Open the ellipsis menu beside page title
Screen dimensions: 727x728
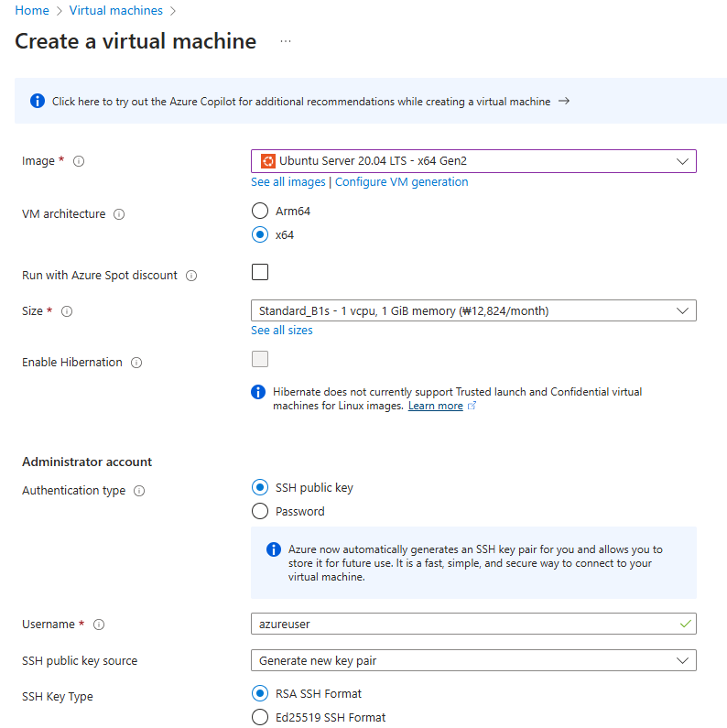tap(286, 41)
